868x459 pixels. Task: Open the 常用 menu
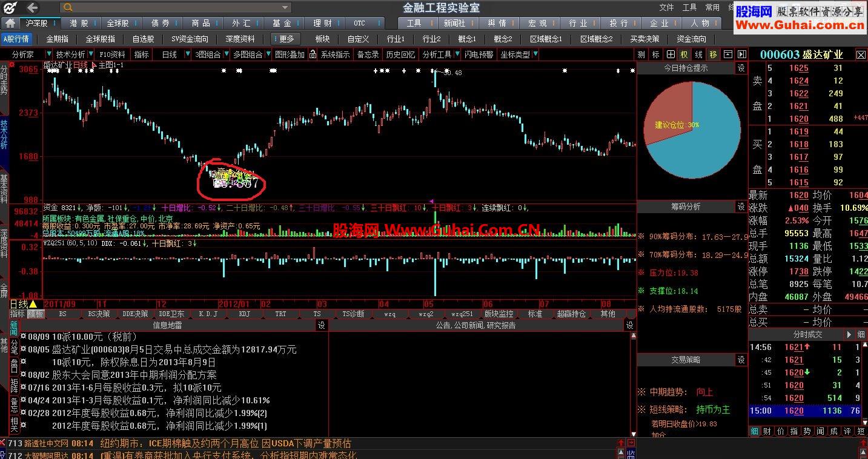(x=712, y=8)
